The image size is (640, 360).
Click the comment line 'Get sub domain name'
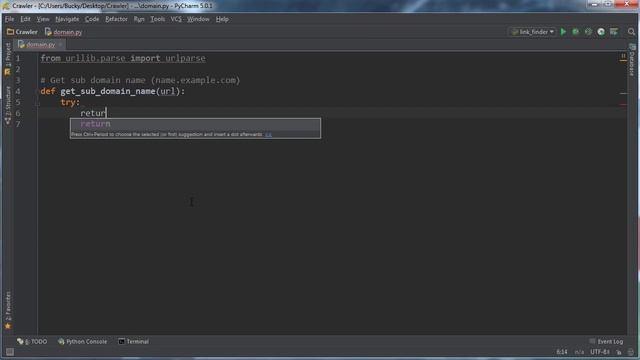140,80
